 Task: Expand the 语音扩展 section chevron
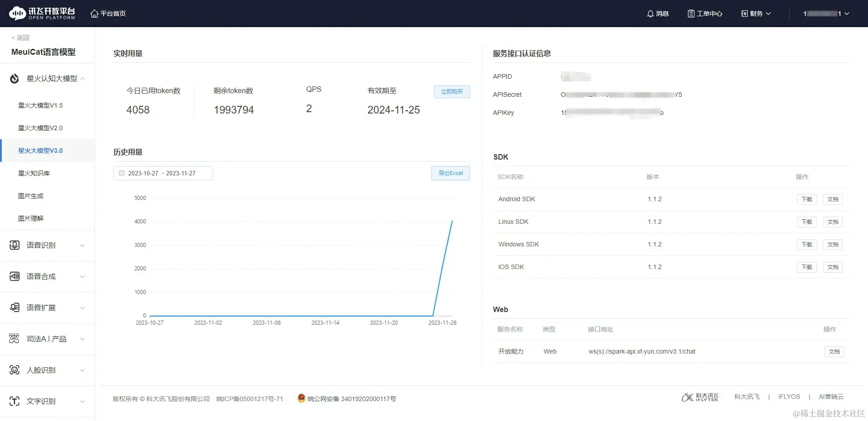coord(82,308)
